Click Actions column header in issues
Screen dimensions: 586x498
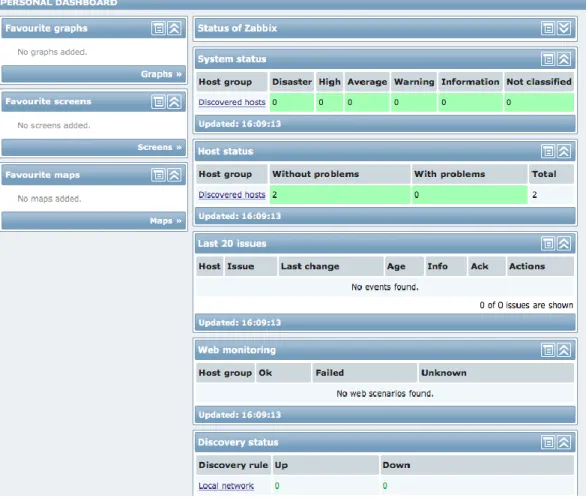[540, 266]
